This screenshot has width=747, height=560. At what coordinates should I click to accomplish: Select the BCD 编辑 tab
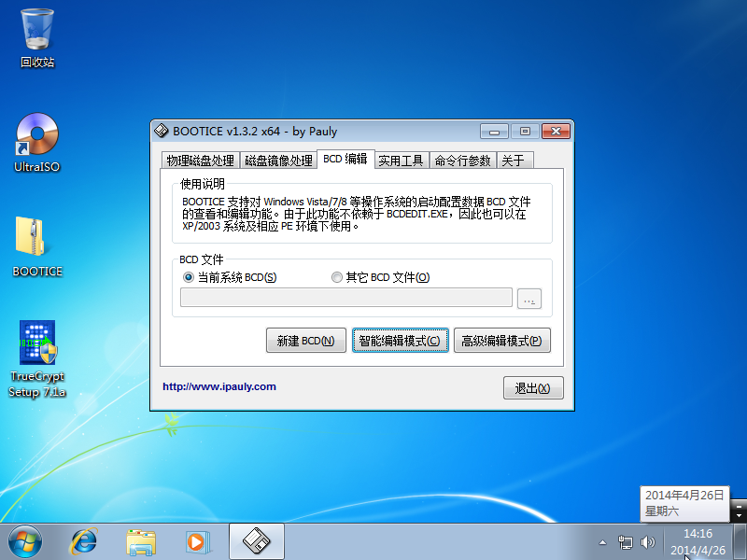(345, 159)
